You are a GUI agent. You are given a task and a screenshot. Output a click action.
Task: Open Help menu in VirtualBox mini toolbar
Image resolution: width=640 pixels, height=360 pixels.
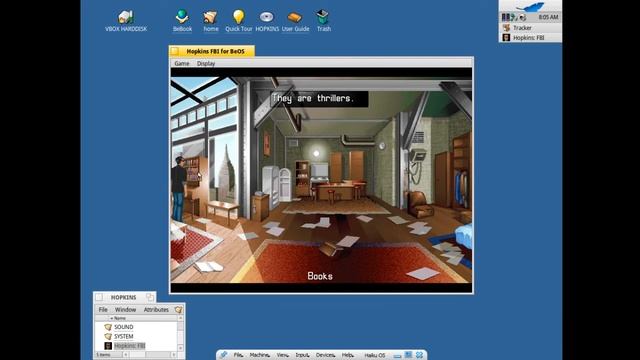pyautogui.click(x=348, y=355)
